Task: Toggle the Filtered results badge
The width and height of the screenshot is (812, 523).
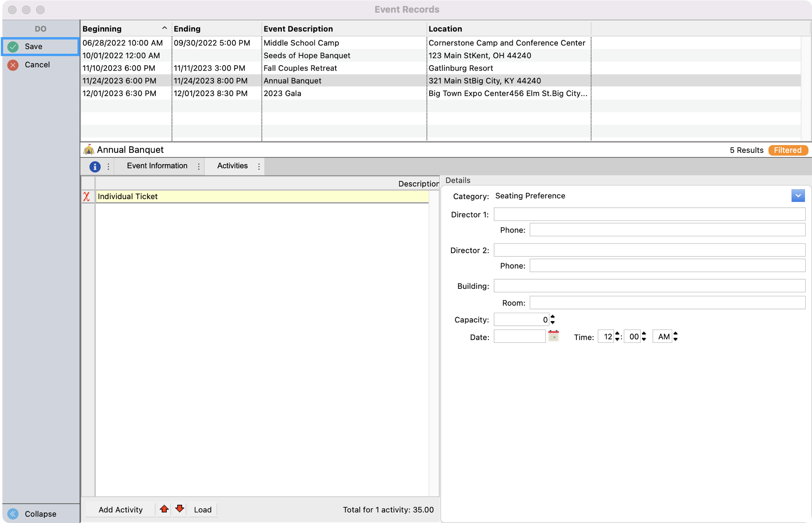Action: 787,150
